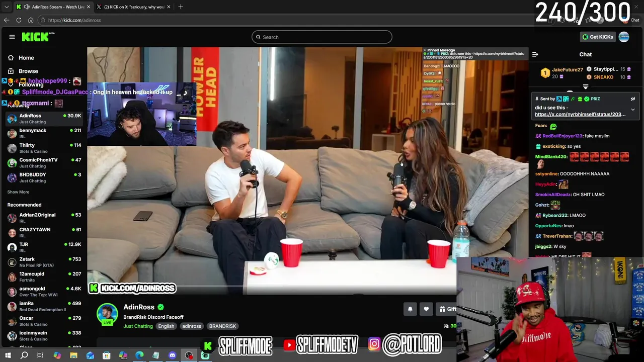This screenshot has height=362, width=644.
Task: Switch to KICK on X browser tab
Action: point(133,7)
